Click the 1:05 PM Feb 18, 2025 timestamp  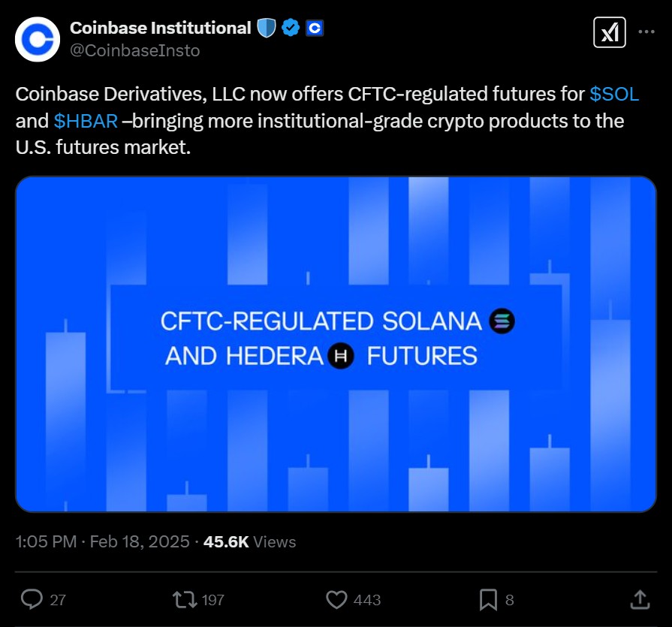pyautogui.click(x=102, y=542)
